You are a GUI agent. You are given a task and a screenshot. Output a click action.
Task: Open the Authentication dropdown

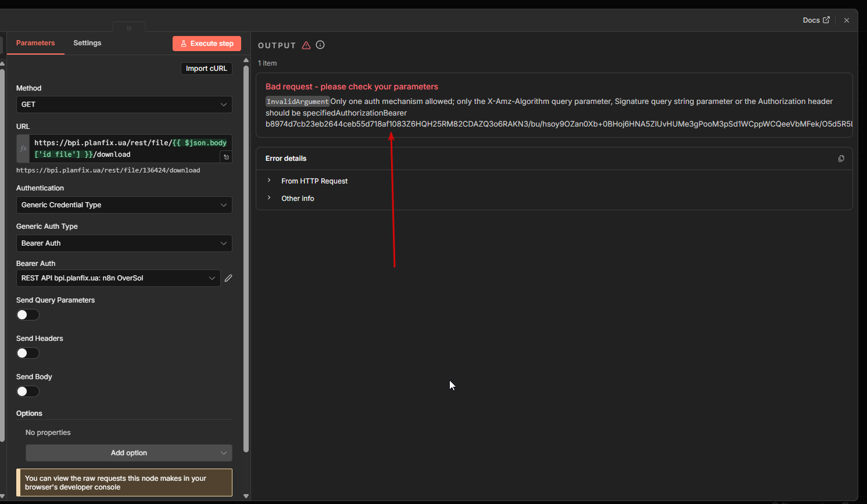[x=124, y=205]
